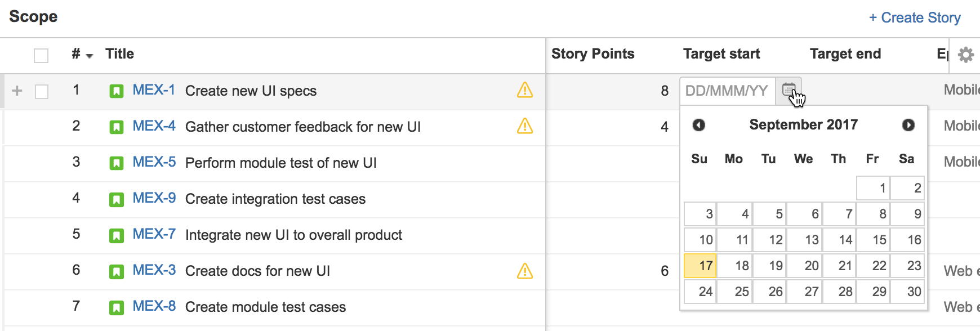Viewport: 980px width, 331px height.
Task: Check the checkbox for row 1
Action: pyautogui.click(x=42, y=91)
